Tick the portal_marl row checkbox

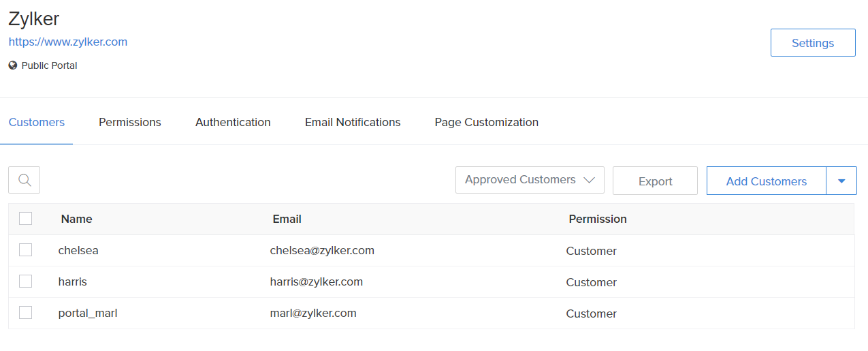pyautogui.click(x=26, y=313)
